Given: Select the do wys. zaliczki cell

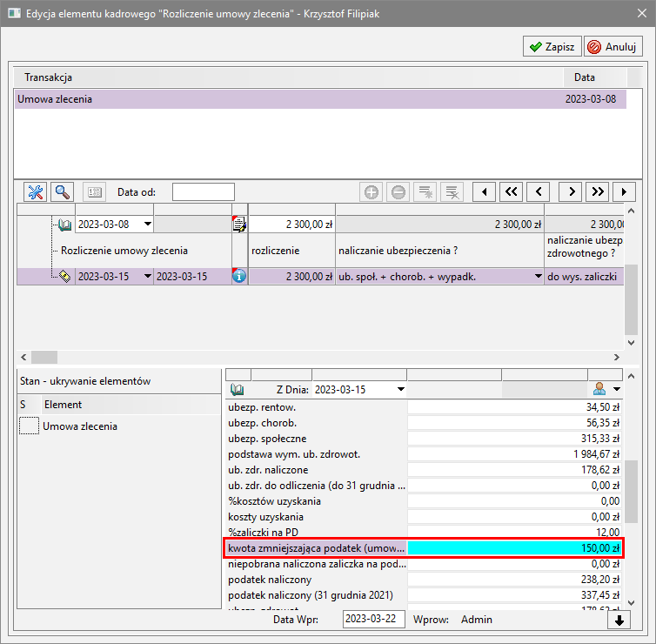Looking at the screenshot, I should click(584, 277).
